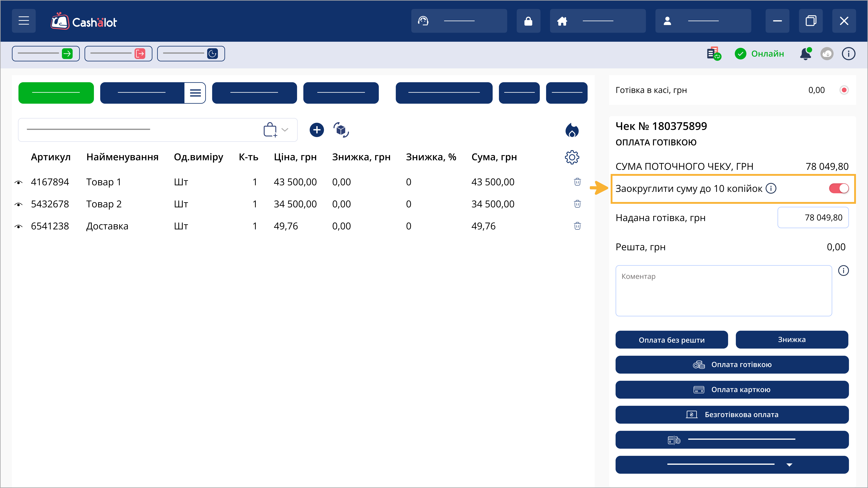The height and width of the screenshot is (488, 868).
Task: Click the lock screen icon
Action: 528,21
